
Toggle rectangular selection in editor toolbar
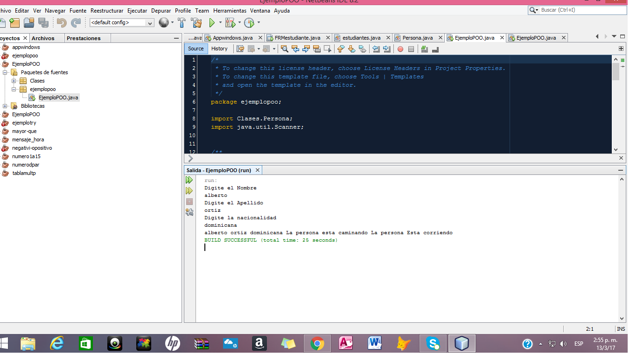click(327, 49)
